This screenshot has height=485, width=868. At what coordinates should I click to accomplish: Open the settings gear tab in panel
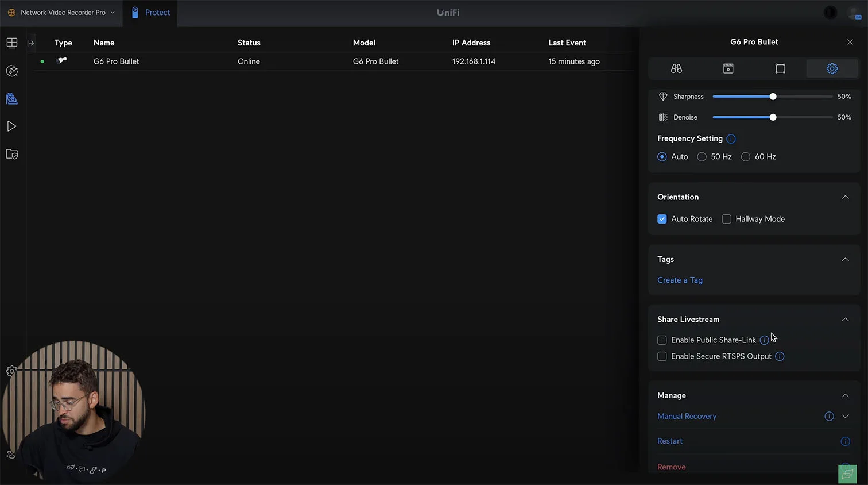point(832,68)
